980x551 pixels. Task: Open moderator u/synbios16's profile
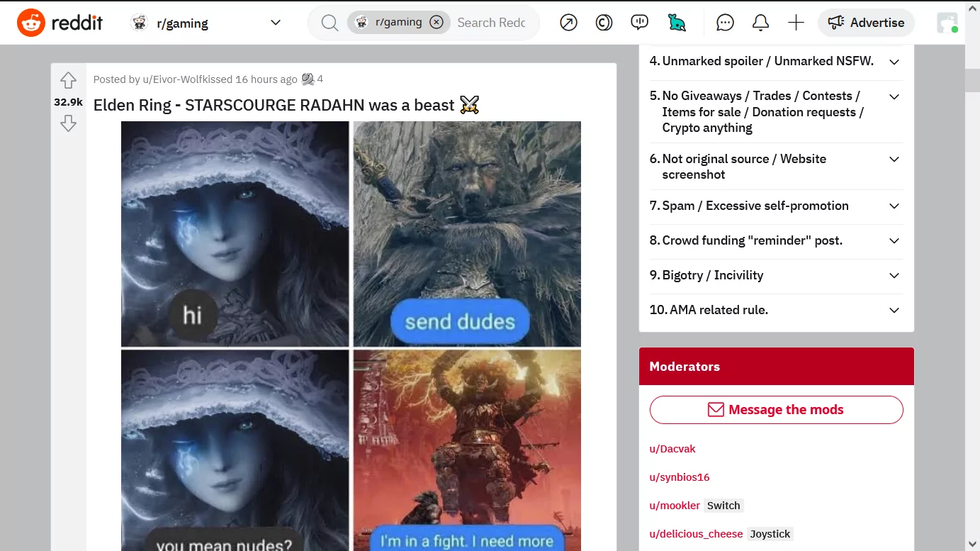[x=680, y=477]
